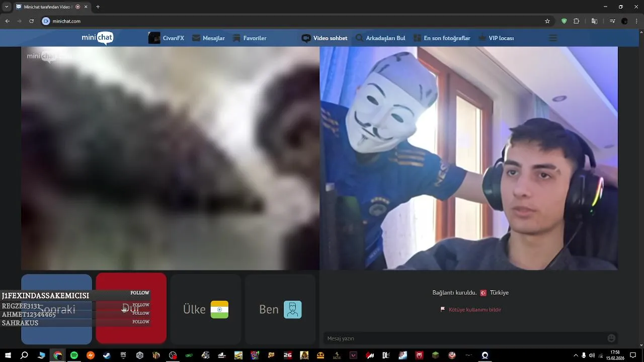Open the media controls toolbar icon
Screen dimensions: 644x362
pos(612,21)
